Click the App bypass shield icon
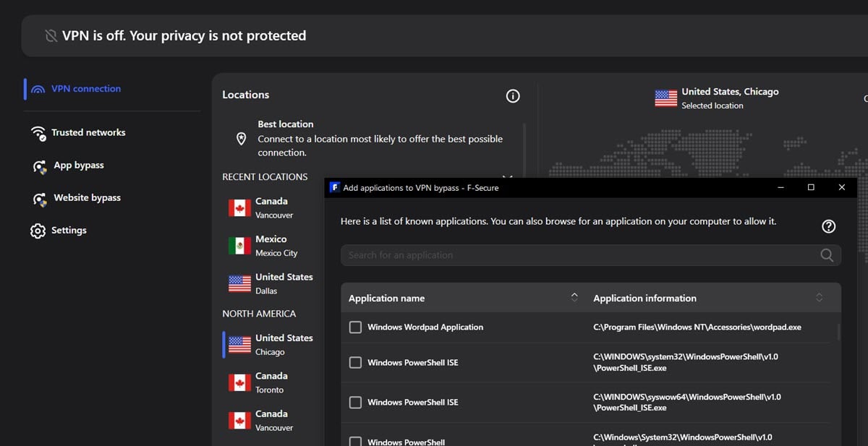This screenshot has height=446, width=868. (x=39, y=166)
